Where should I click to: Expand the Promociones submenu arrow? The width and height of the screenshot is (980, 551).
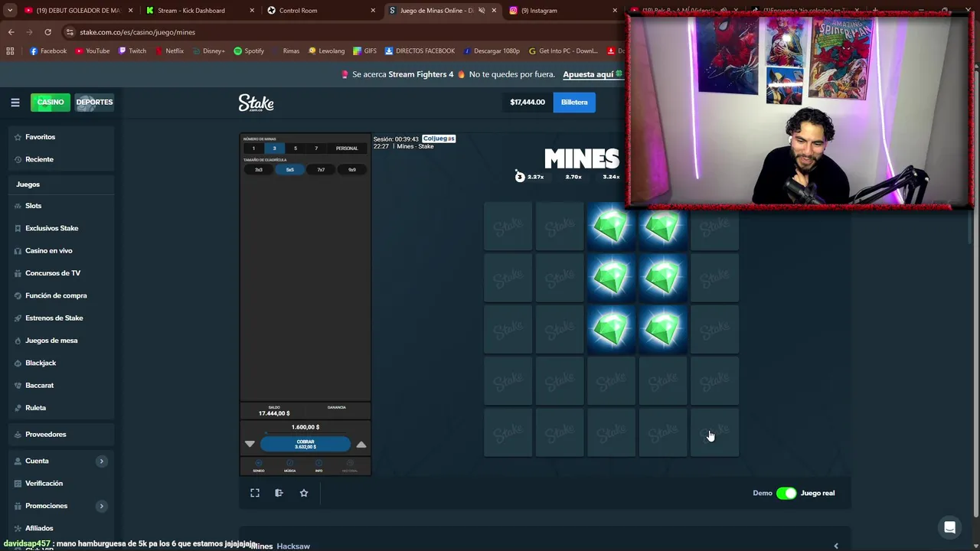coord(101,506)
